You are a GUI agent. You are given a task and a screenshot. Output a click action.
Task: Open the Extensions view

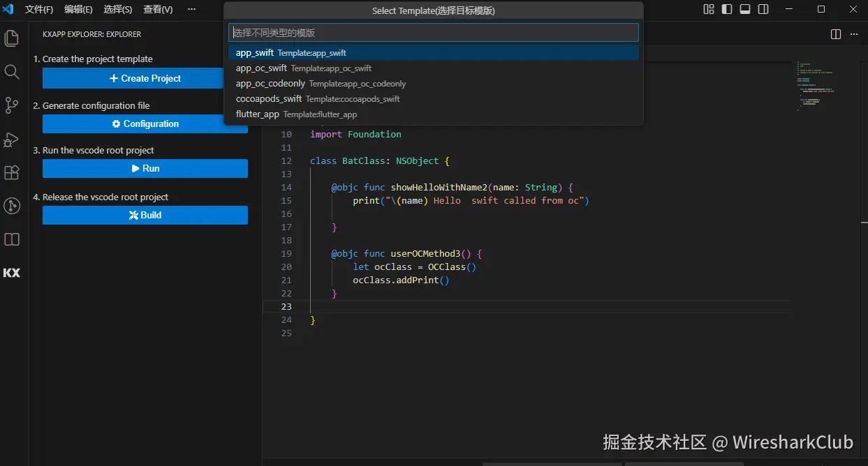pyautogui.click(x=12, y=172)
